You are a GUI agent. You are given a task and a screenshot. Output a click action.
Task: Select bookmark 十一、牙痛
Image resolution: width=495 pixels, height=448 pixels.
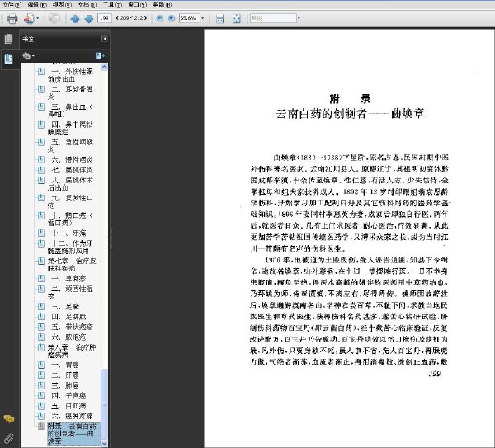click(68, 233)
